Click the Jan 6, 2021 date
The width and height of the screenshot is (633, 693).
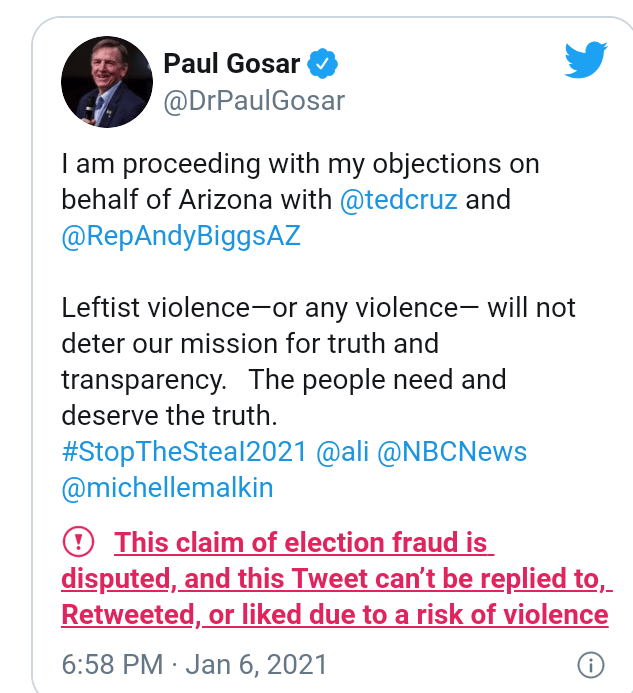(x=256, y=664)
